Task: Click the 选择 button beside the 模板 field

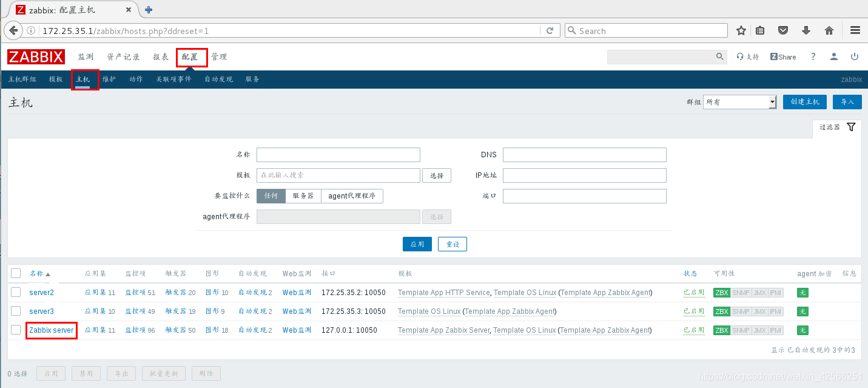Action: click(x=437, y=175)
